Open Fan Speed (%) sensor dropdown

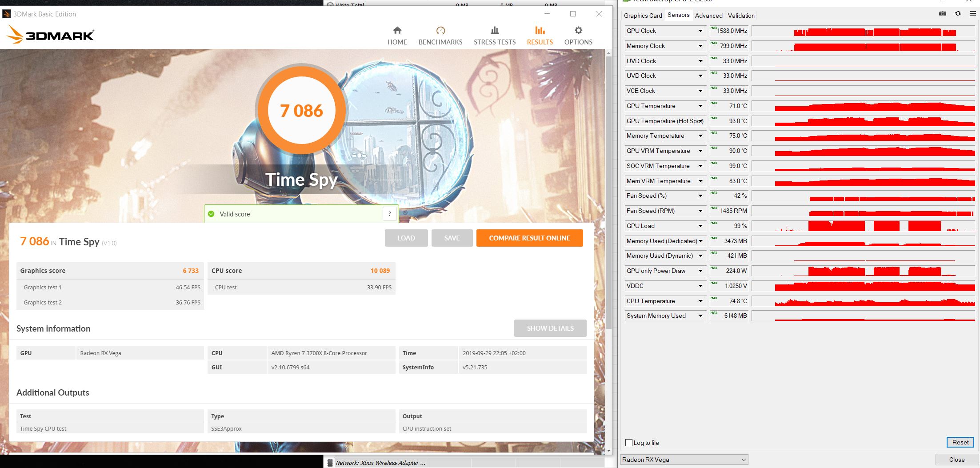click(x=700, y=196)
